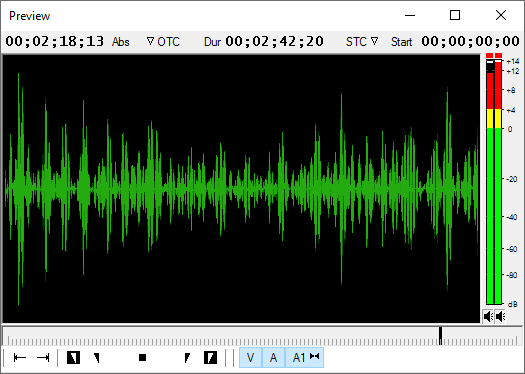The height and width of the screenshot is (374, 525).
Task: Click the fast reverse play button
Action: (73, 358)
